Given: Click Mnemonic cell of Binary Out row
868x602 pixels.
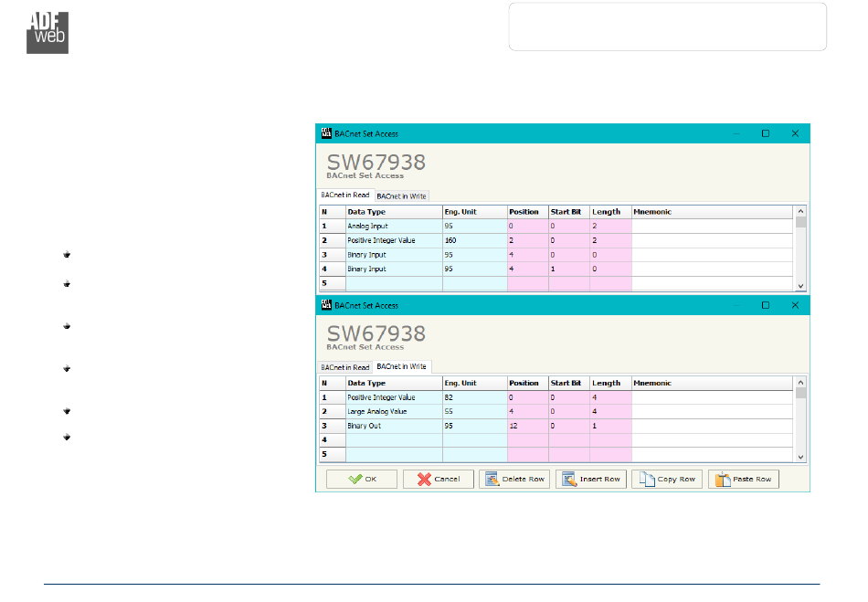Looking at the screenshot, I should tap(712, 426).
